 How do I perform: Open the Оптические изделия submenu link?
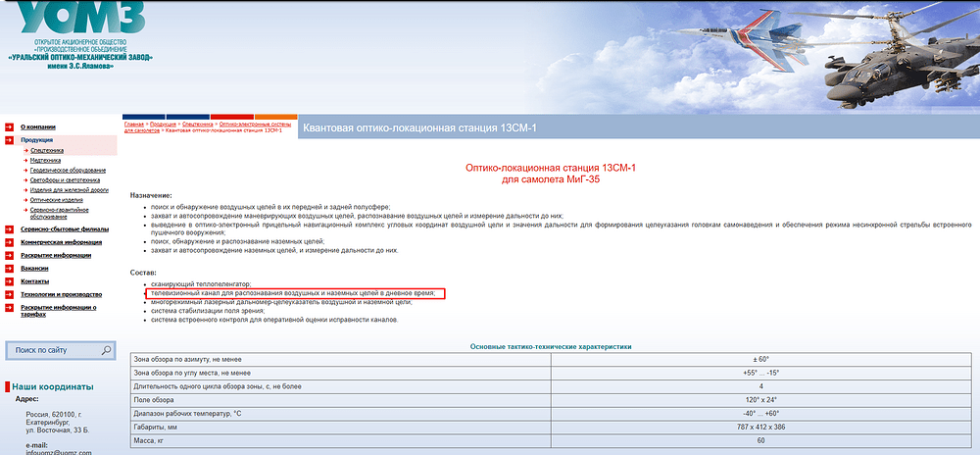[x=57, y=200]
